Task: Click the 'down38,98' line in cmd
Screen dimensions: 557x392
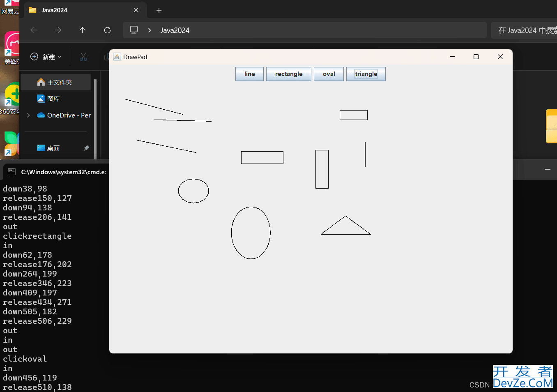Action: pos(25,189)
